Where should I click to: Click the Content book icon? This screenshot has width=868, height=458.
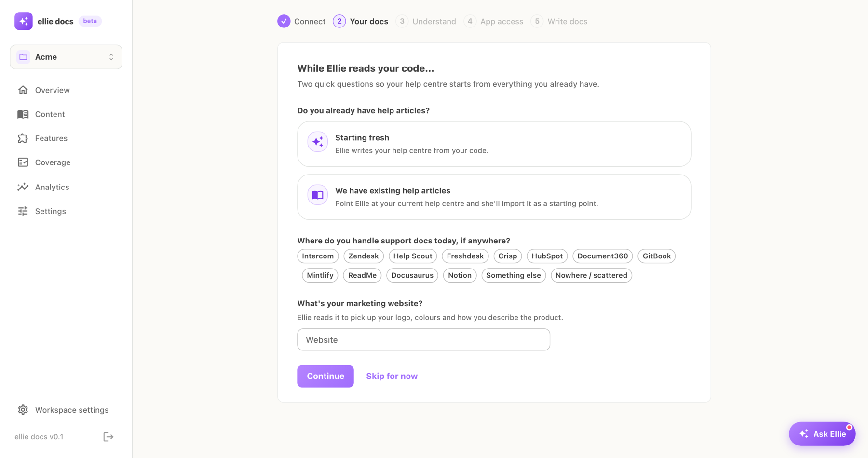tap(23, 114)
